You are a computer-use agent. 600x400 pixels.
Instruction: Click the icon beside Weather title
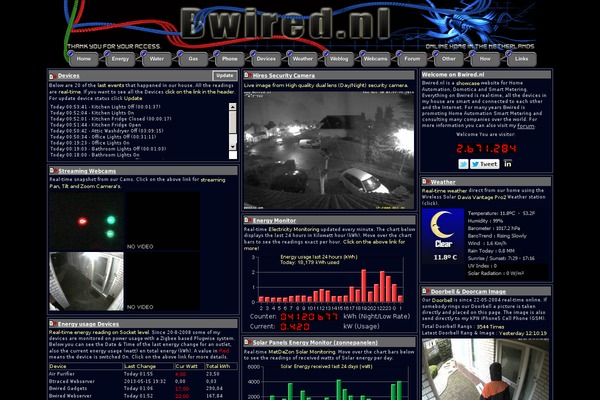point(426,181)
